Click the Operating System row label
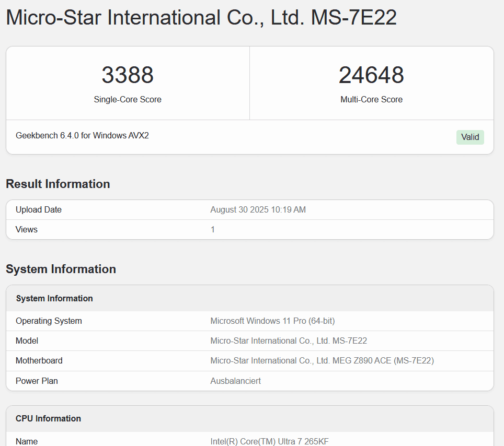Viewport: 504px width, 446px height. pyautogui.click(x=49, y=321)
